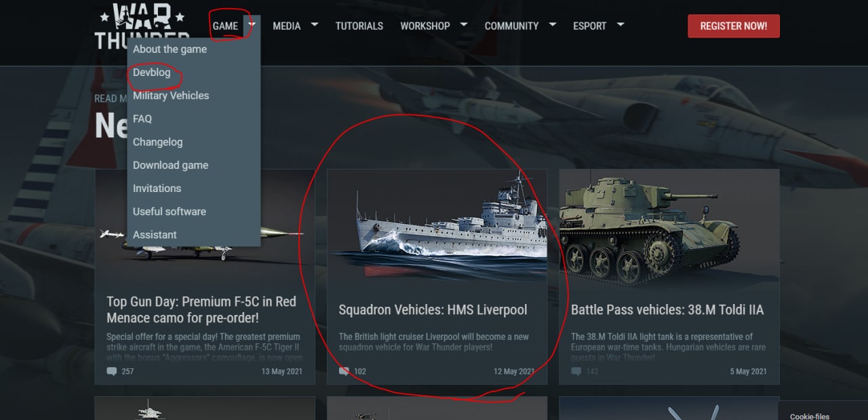Viewport: 868px width, 420px height.
Task: Expand the MEDIA dropdown arrow
Action: coord(314,24)
